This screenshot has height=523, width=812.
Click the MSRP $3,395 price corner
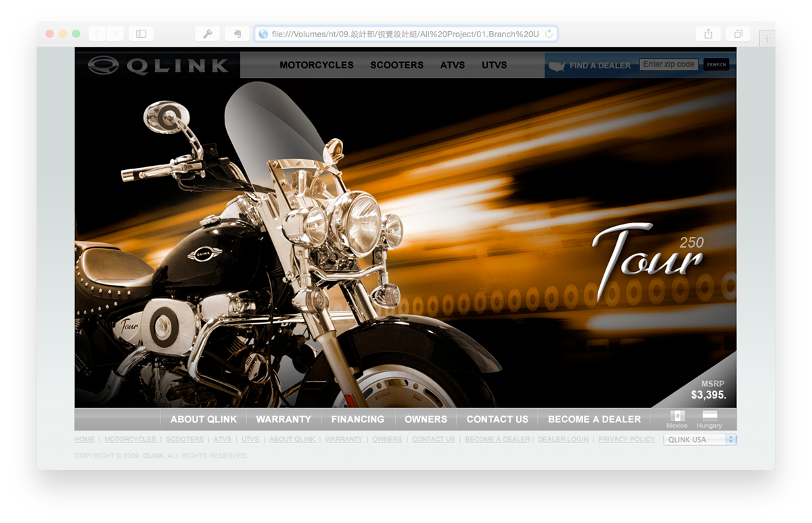[708, 390]
